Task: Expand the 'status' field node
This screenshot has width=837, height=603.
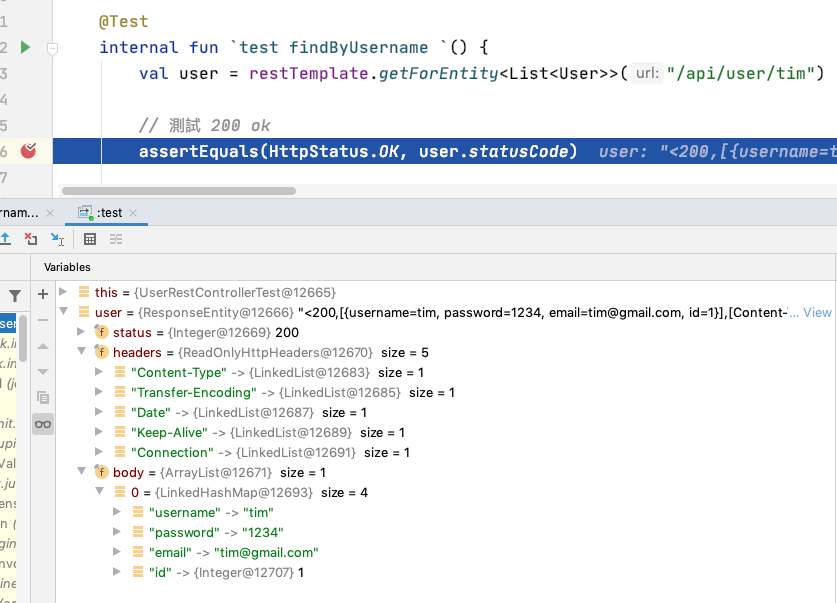Action: (x=81, y=331)
